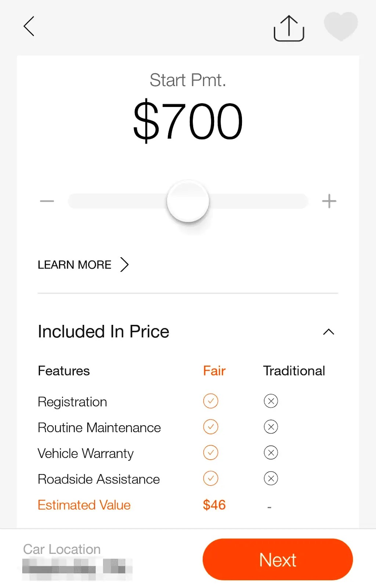The height and width of the screenshot is (588, 376).
Task: Increase start payment with plus icon
Action: coord(329,201)
